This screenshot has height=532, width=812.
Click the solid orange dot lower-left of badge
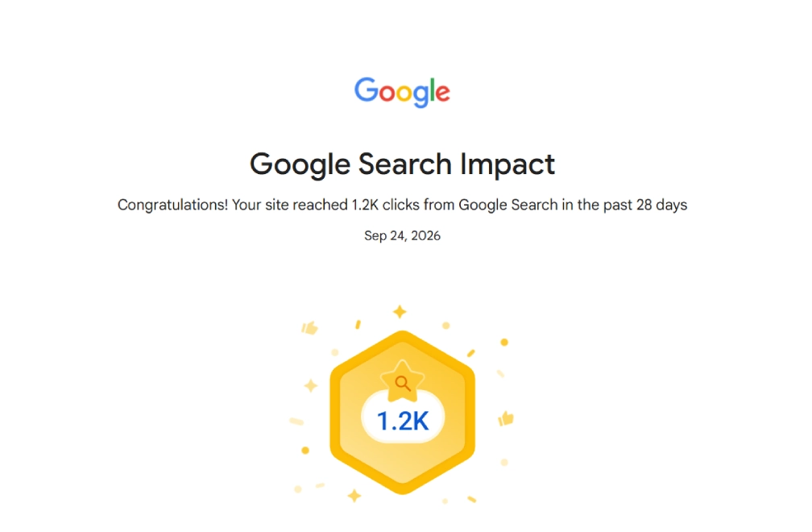tap(305, 450)
